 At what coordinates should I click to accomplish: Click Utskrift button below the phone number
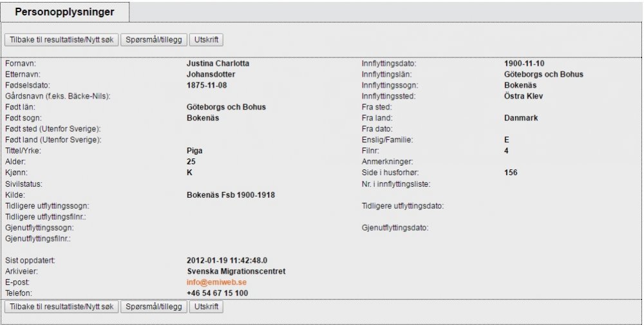pos(206,307)
